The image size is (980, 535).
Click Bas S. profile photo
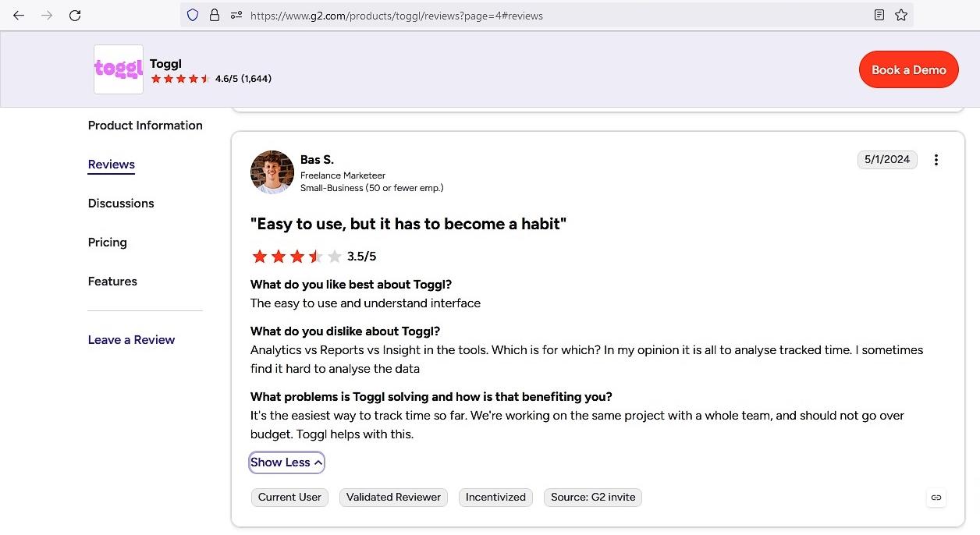click(272, 172)
